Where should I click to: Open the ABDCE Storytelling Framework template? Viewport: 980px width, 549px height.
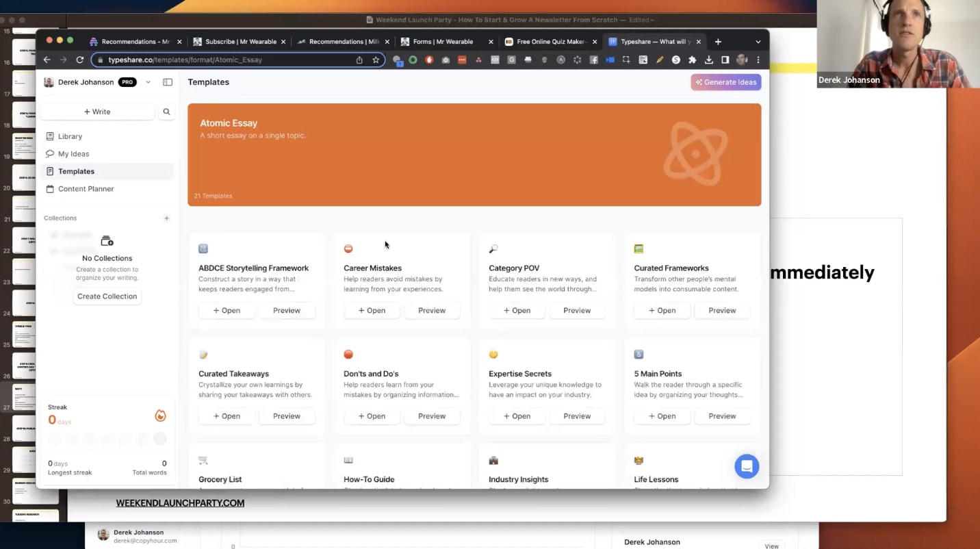[227, 311]
